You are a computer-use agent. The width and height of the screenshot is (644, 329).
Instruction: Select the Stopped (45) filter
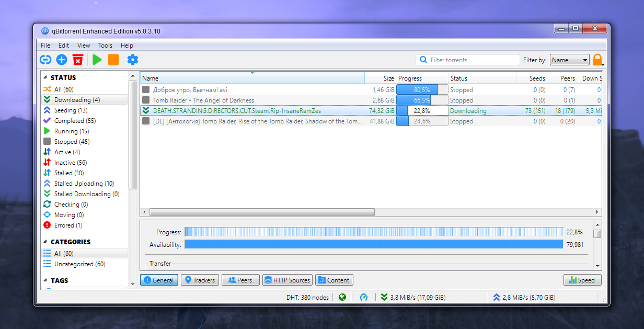[x=84, y=142]
